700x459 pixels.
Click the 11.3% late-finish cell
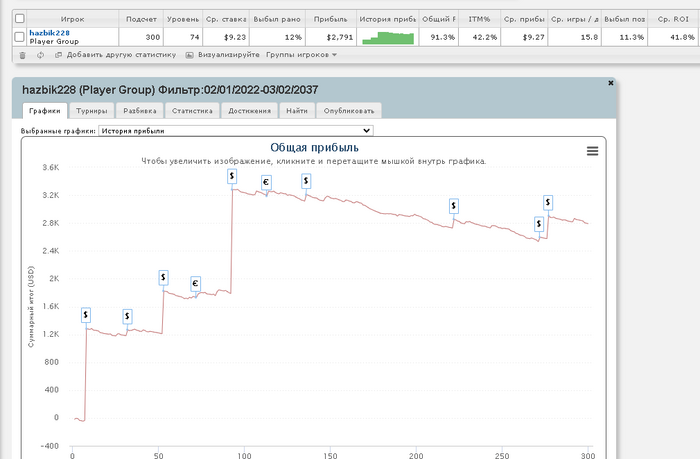coord(625,37)
